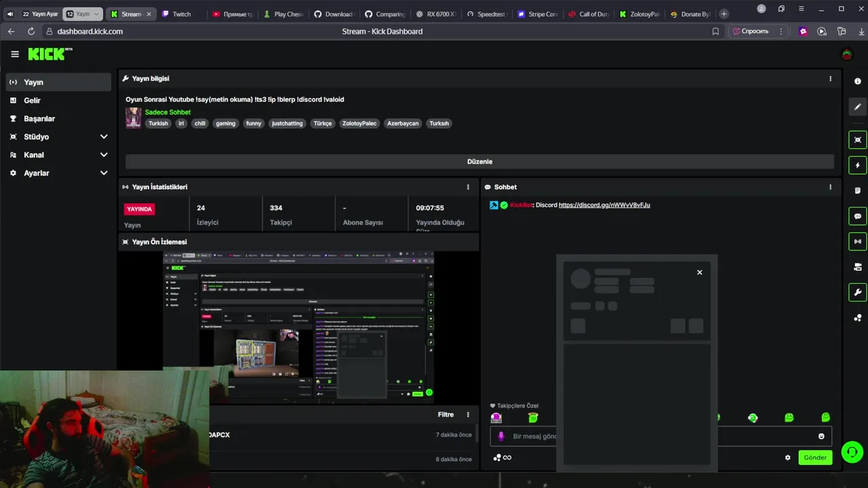The width and height of the screenshot is (868, 488).
Task: Toggle the wrench widget icon in right sidebar
Action: (858, 293)
